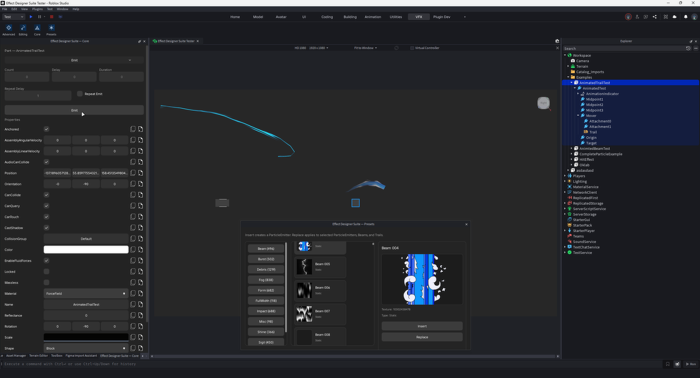Open the Editing plugin tool
The image size is (700, 378).
click(x=23, y=29)
